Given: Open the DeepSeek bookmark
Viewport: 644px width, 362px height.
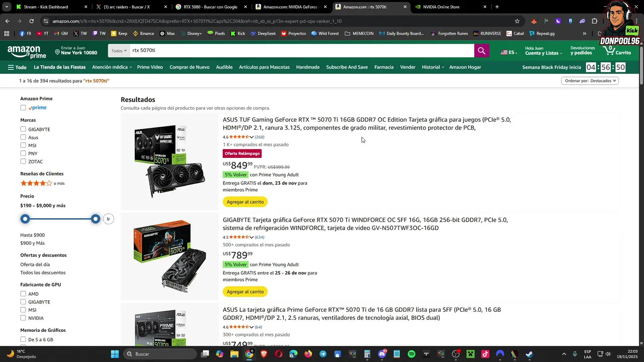Looking at the screenshot, I should [x=263, y=34].
